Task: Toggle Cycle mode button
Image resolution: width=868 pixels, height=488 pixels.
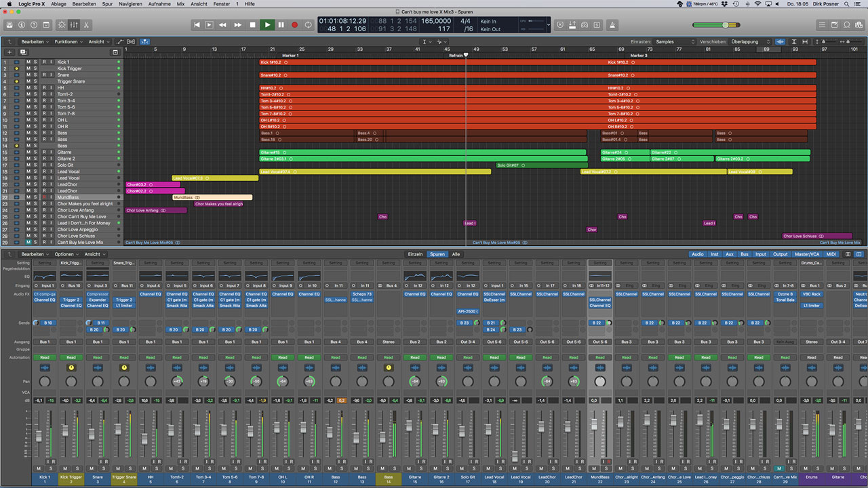Action: (309, 25)
